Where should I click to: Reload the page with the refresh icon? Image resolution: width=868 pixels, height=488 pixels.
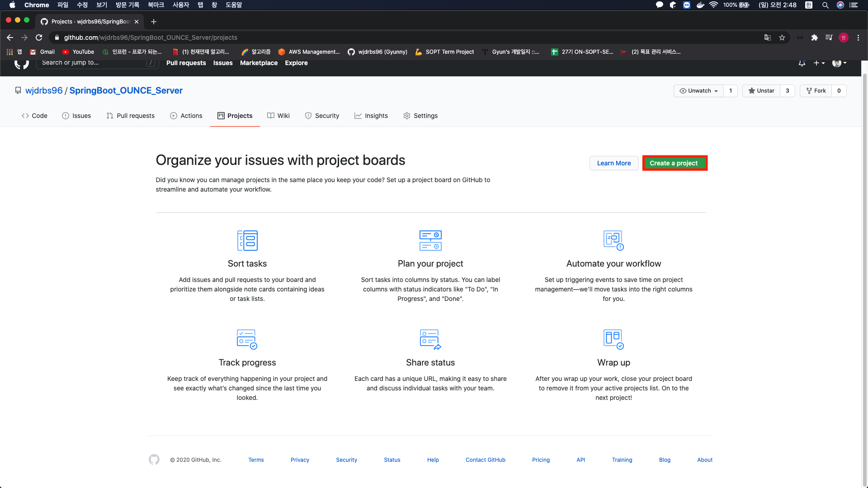[39, 38]
